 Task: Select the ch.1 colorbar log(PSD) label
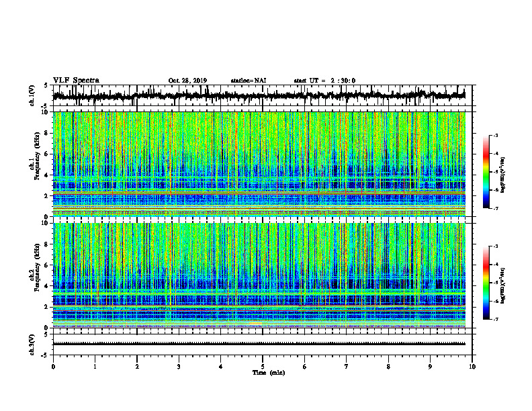502,175
